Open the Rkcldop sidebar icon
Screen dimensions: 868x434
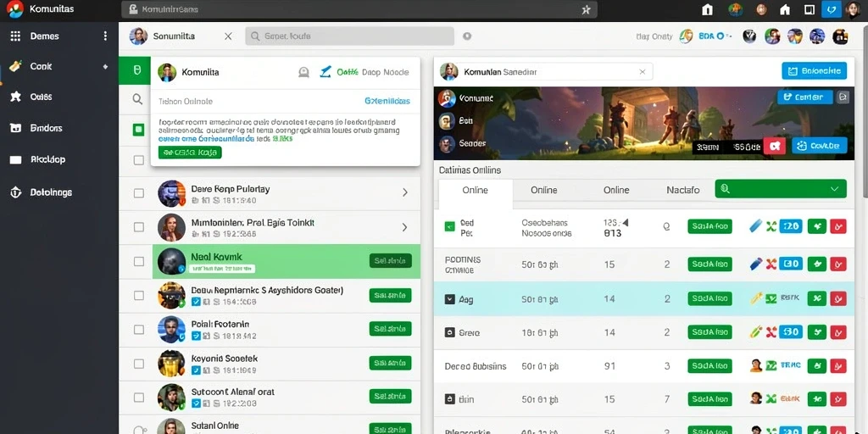click(x=15, y=160)
